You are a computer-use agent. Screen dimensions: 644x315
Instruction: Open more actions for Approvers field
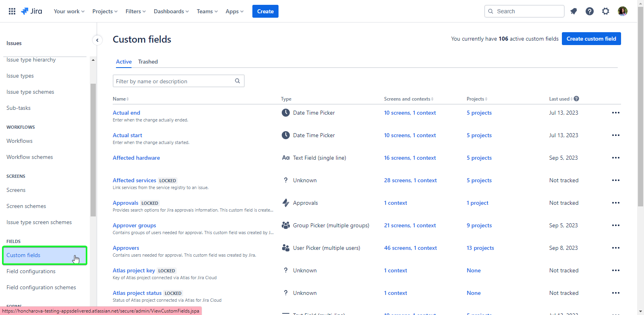[615, 248]
